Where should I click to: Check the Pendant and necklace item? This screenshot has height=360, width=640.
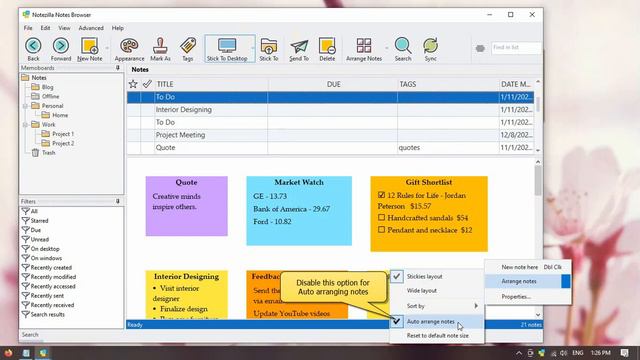point(381,230)
